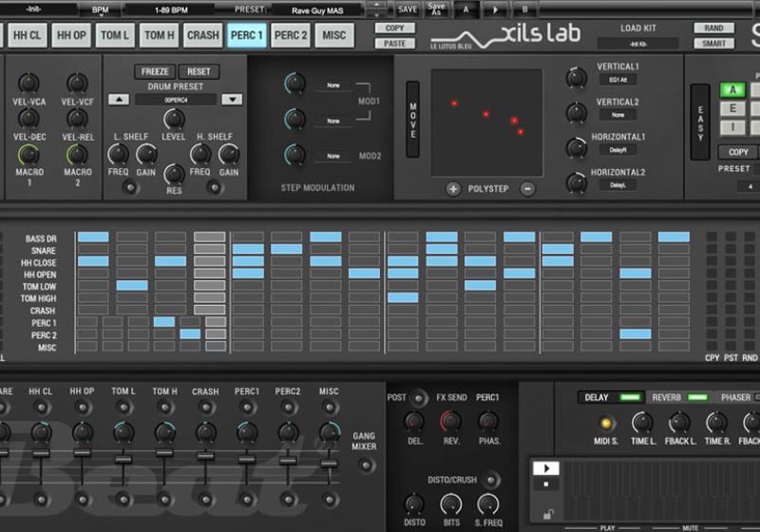Open the Rave Guy MAS preset menu
Screen dimensions: 760x532
pyautogui.click(x=317, y=10)
